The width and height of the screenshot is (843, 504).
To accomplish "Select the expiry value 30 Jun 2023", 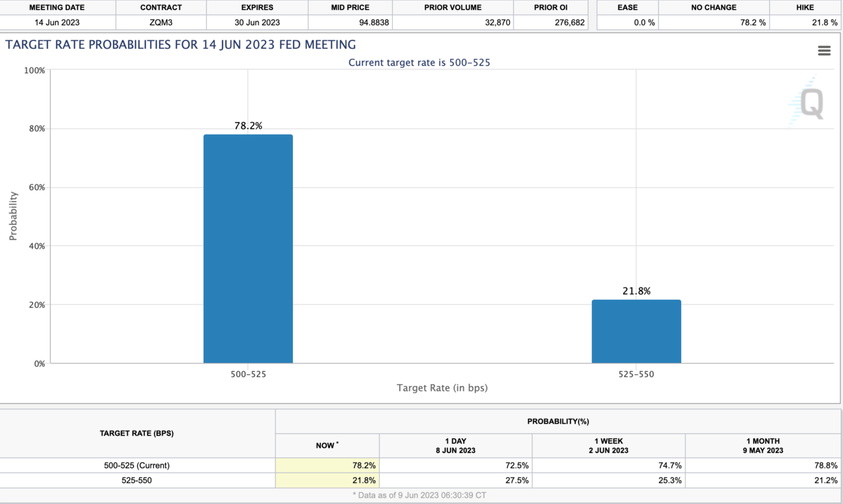I will point(257,22).
